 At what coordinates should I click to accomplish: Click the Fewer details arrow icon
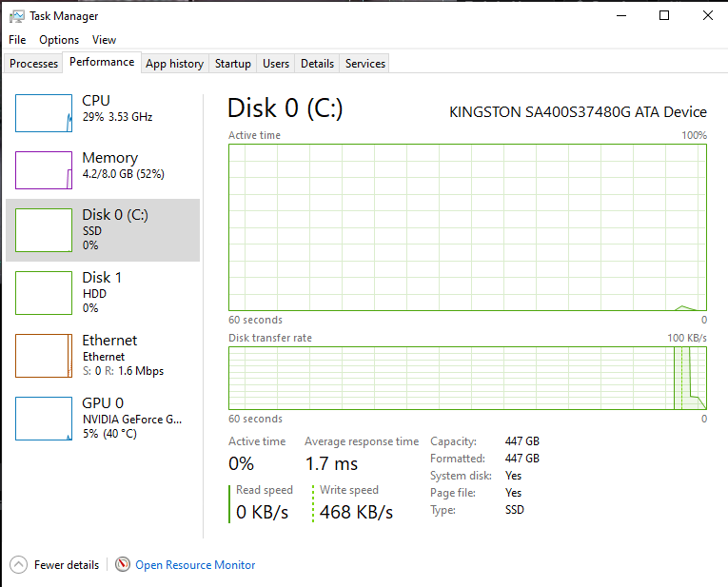coord(19,565)
